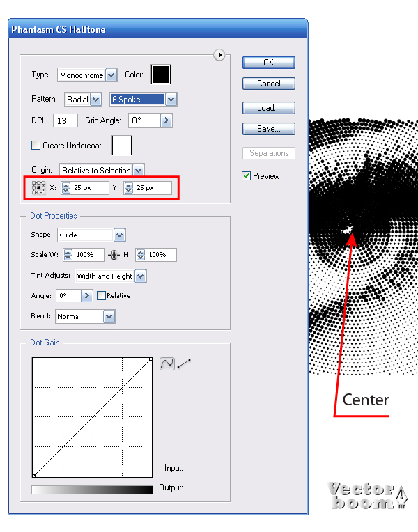Check the Relative angle checkbox

tap(101, 295)
